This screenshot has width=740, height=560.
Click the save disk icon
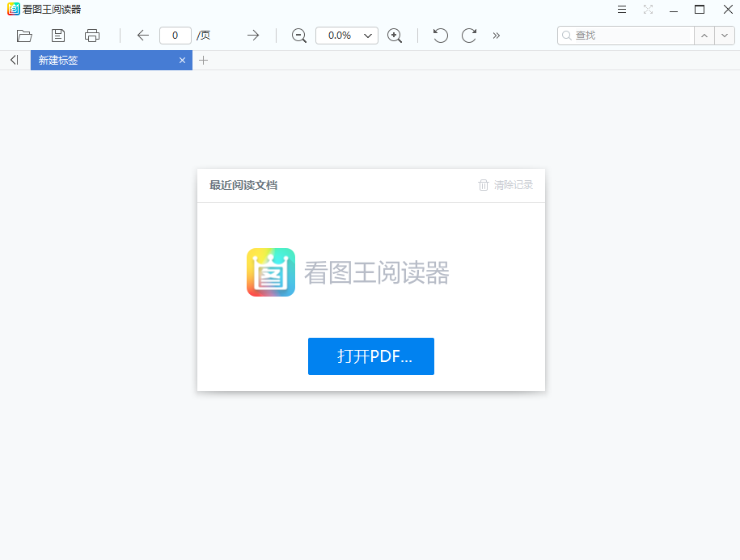(x=58, y=36)
